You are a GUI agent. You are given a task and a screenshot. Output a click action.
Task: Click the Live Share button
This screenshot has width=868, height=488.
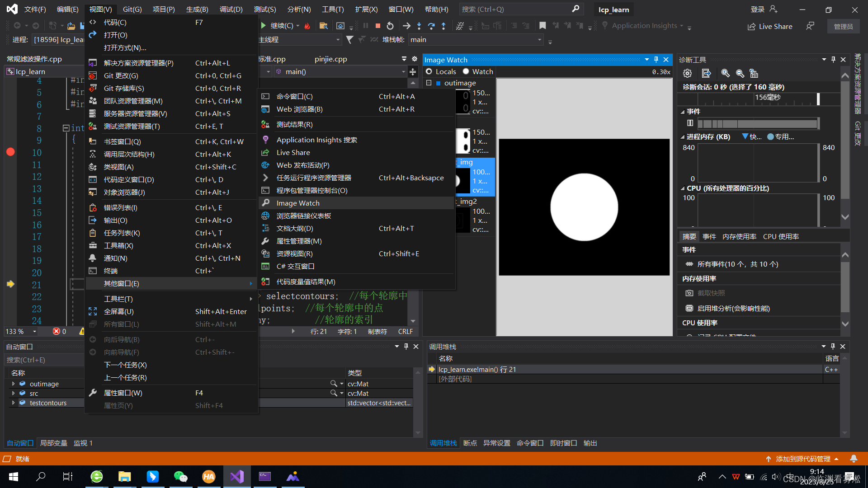click(770, 26)
